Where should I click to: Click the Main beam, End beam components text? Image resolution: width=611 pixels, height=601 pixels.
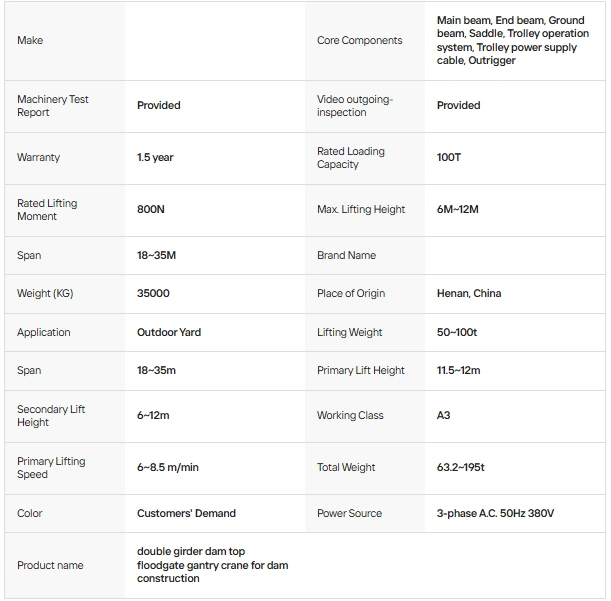(512, 41)
